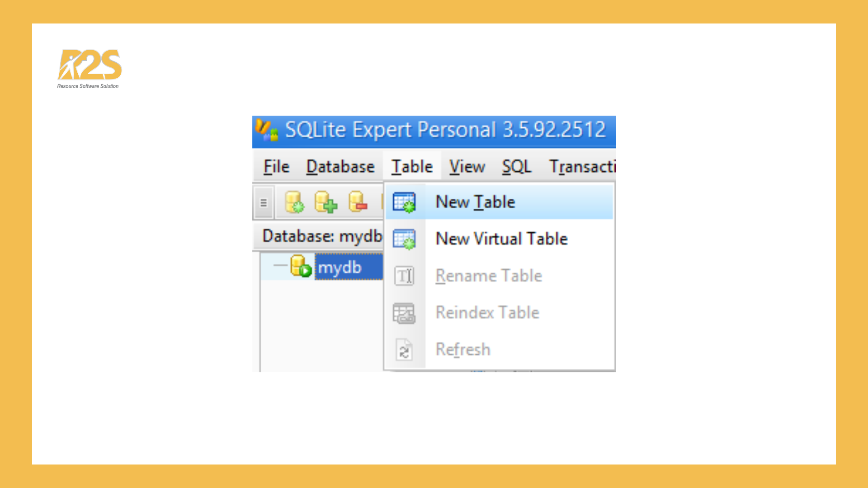The height and width of the screenshot is (488, 868).
Task: Open the File menu
Action: (276, 166)
